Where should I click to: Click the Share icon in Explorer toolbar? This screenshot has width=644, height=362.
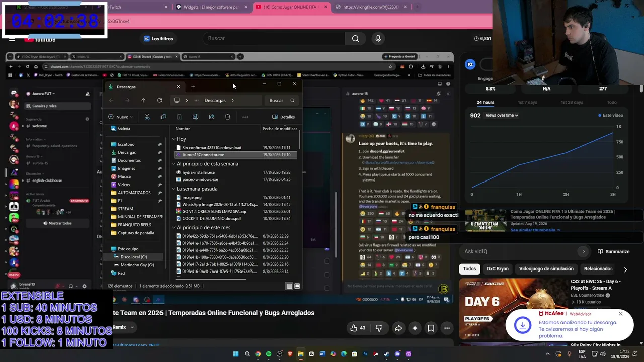click(211, 117)
